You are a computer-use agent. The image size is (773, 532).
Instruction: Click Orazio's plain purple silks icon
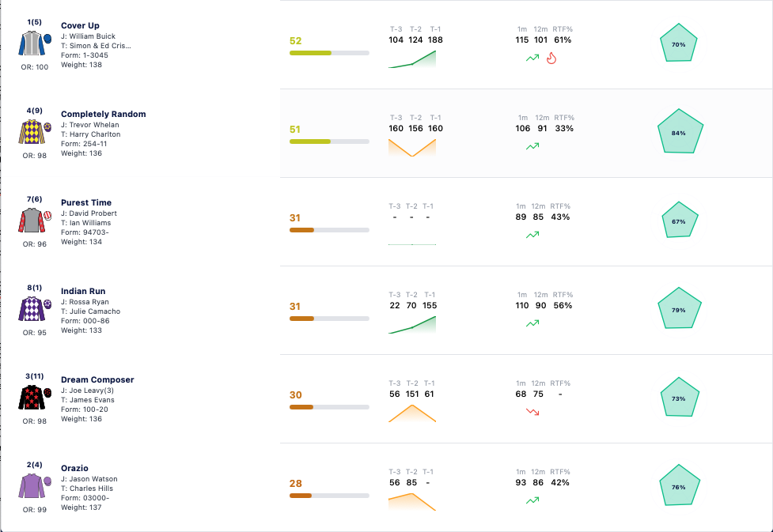coord(35,485)
